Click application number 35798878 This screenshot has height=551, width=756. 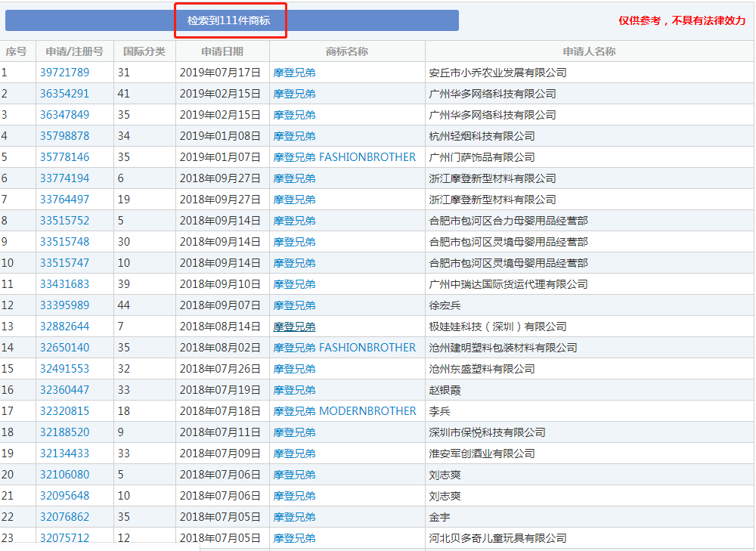click(64, 136)
